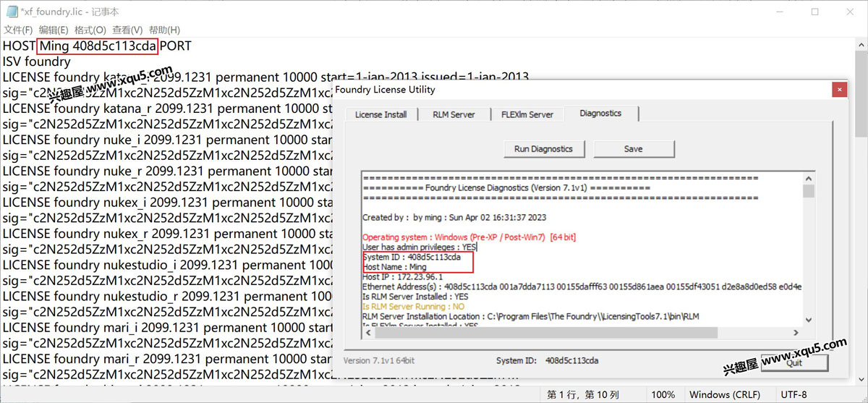Image resolution: width=868 pixels, height=403 pixels.
Task: Click the 100% zoom status entry
Action: pos(663,395)
